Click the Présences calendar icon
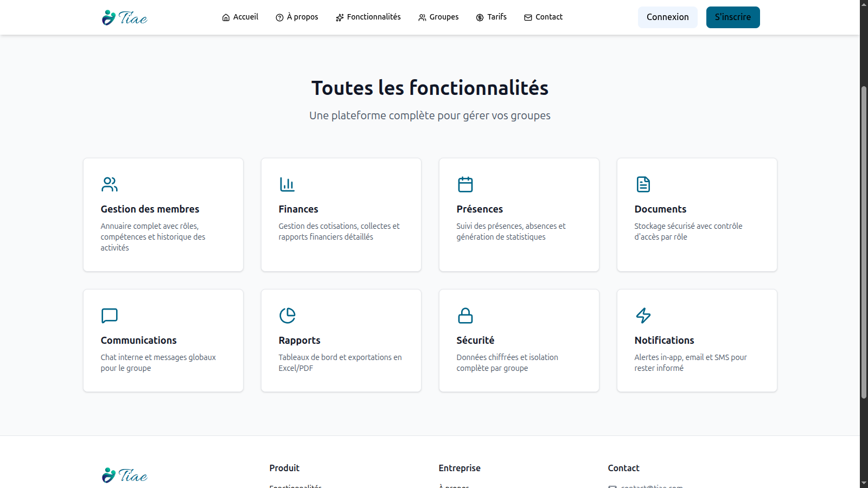 point(465,184)
